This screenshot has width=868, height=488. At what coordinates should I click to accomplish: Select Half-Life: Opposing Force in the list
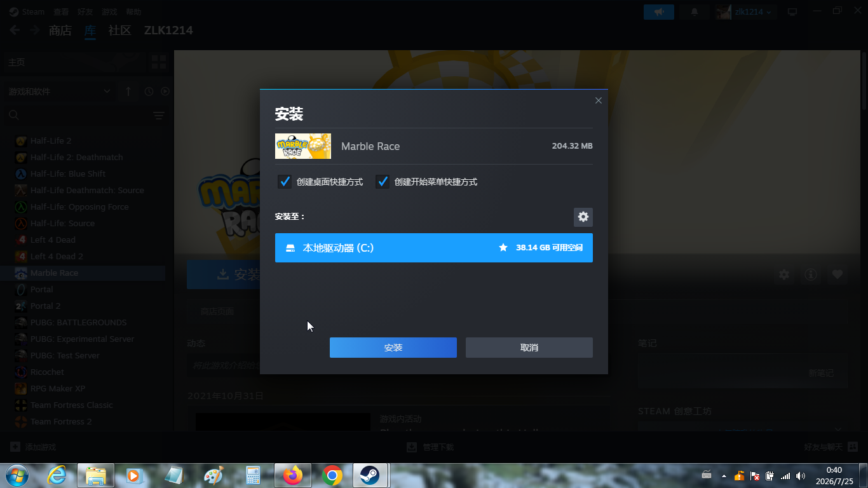(79, 207)
